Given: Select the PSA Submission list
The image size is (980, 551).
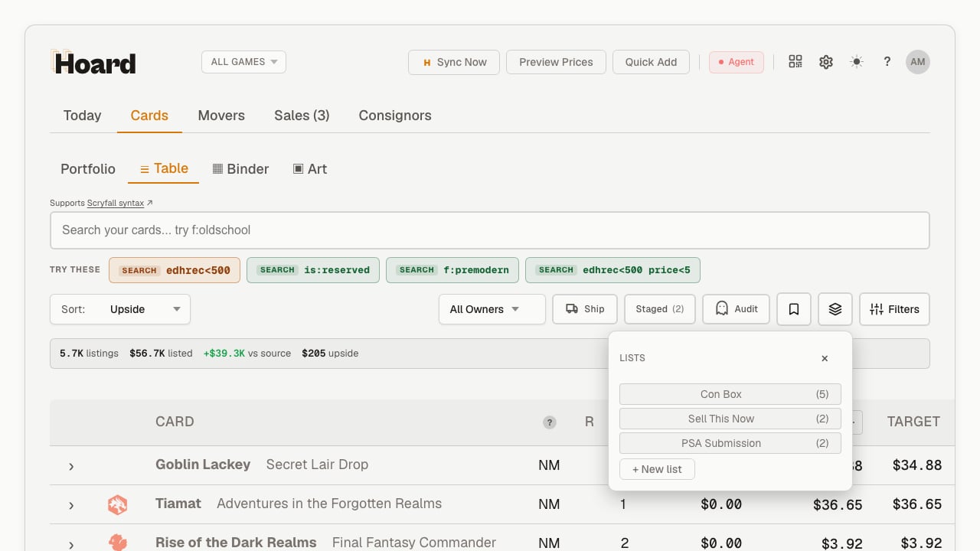Looking at the screenshot, I should [730, 443].
